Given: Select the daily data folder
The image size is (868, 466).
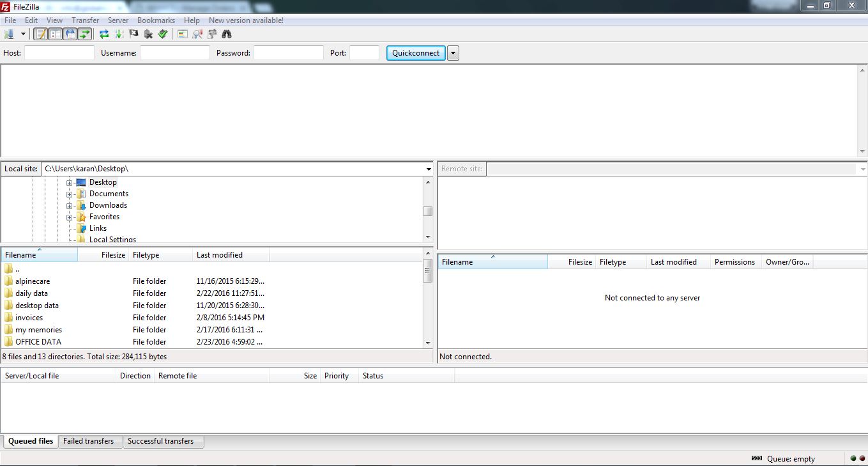Looking at the screenshot, I should click(211, 293).
